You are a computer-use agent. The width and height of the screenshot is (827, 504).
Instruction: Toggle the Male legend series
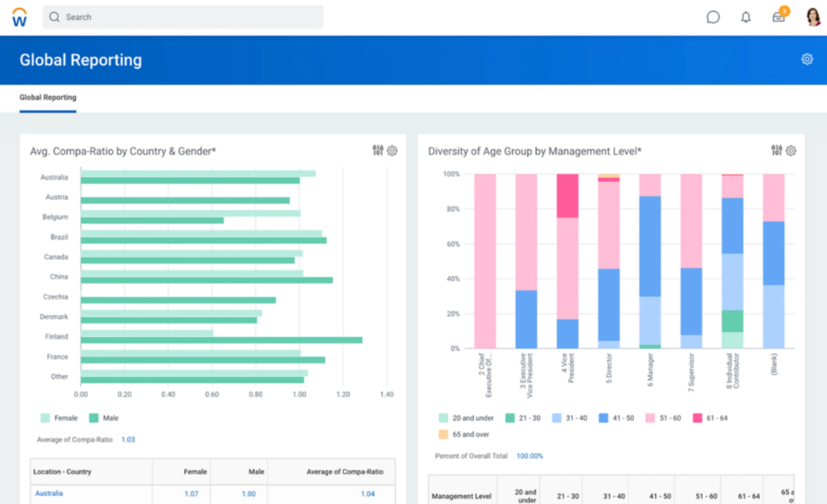104,418
